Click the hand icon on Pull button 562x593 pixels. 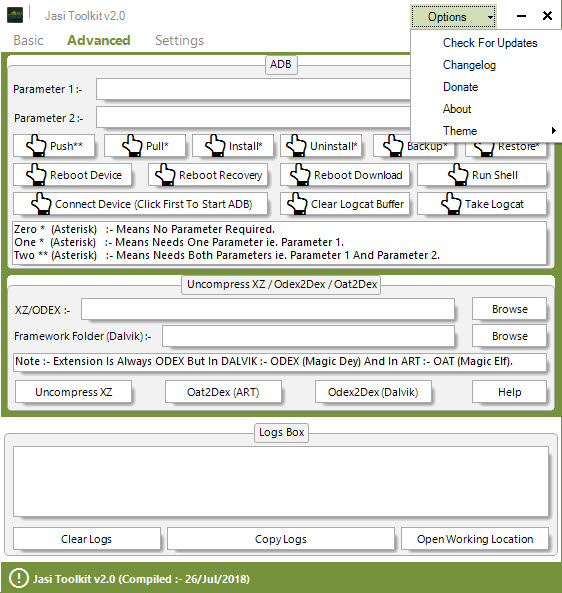tap(132, 146)
